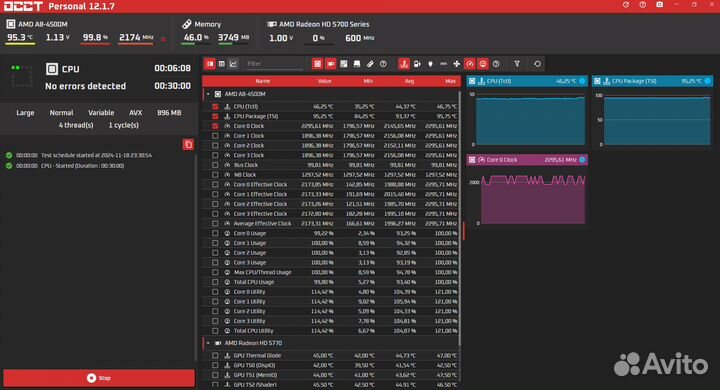Screen dimensions: 720x390
Task: Click inside the sensor Filter field
Action: click(275, 64)
